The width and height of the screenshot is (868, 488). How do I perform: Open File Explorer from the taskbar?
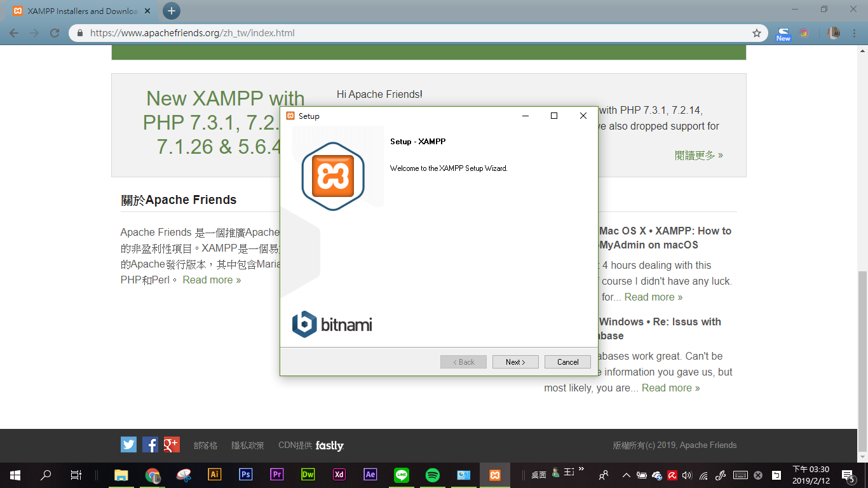121,475
